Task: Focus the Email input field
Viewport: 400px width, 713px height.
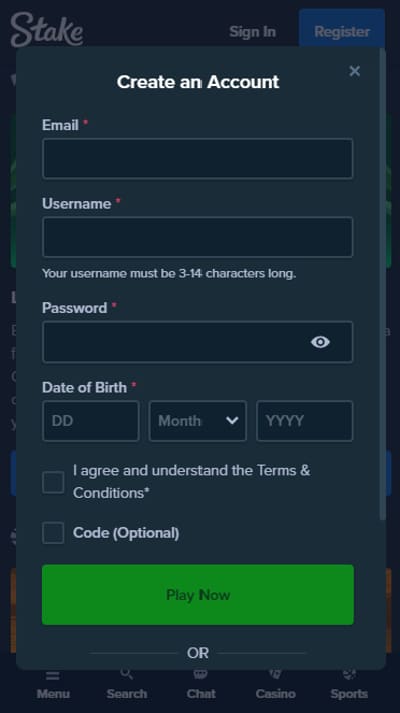Action: click(198, 159)
